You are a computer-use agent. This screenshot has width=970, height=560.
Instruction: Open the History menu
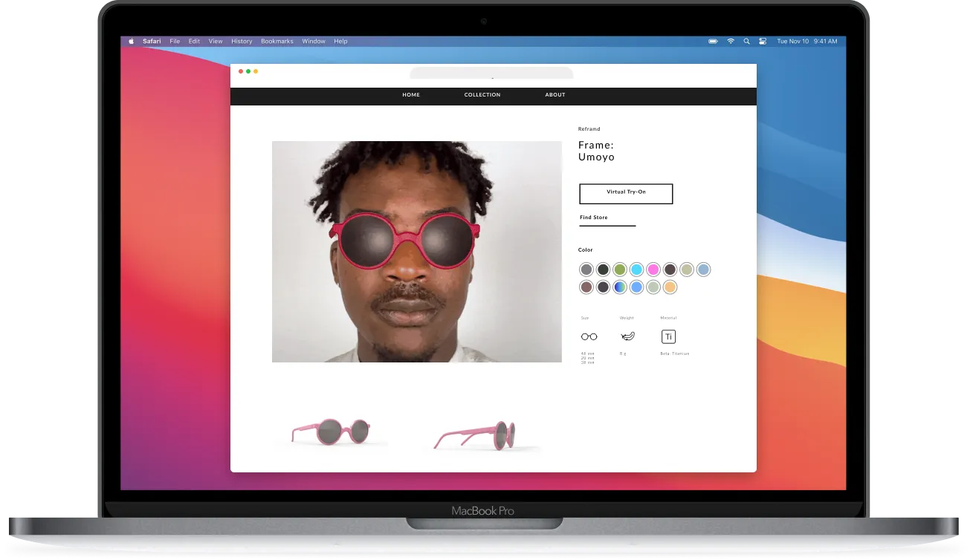point(242,42)
